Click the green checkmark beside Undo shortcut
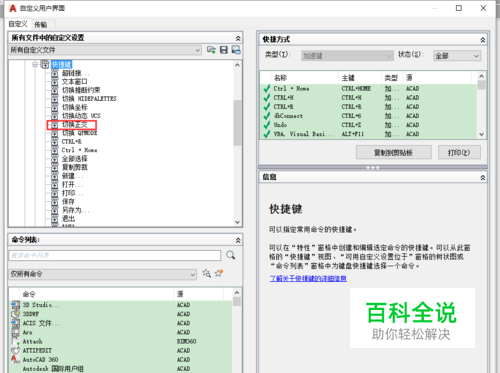Image resolution: width=500 pixels, height=373 pixels. click(x=267, y=125)
